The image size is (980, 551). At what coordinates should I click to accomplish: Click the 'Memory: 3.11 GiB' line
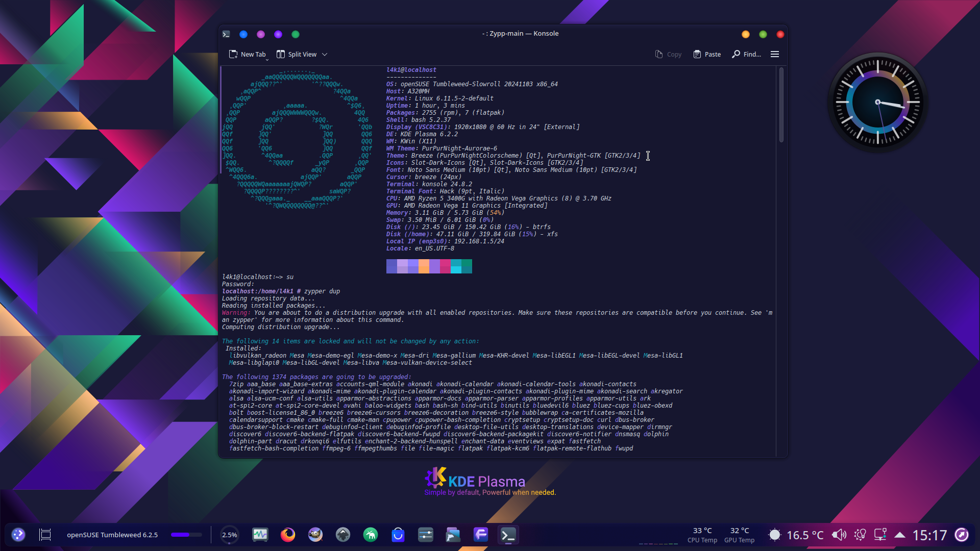coord(445,213)
